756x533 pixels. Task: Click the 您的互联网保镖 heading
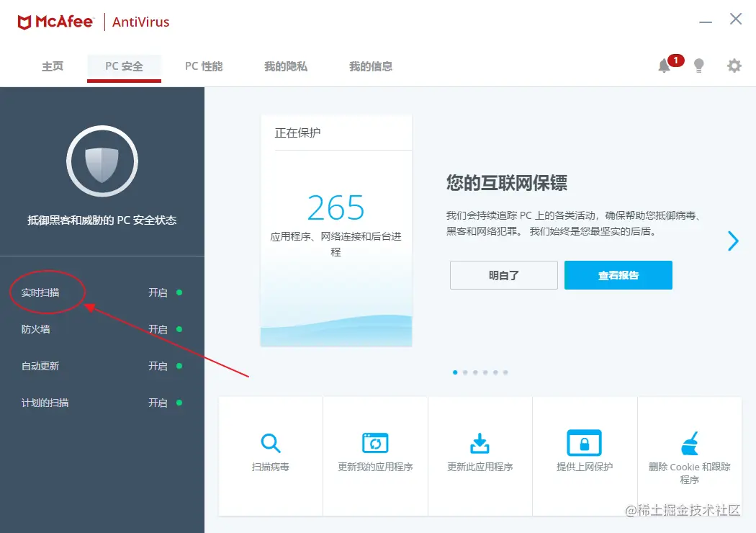click(507, 183)
